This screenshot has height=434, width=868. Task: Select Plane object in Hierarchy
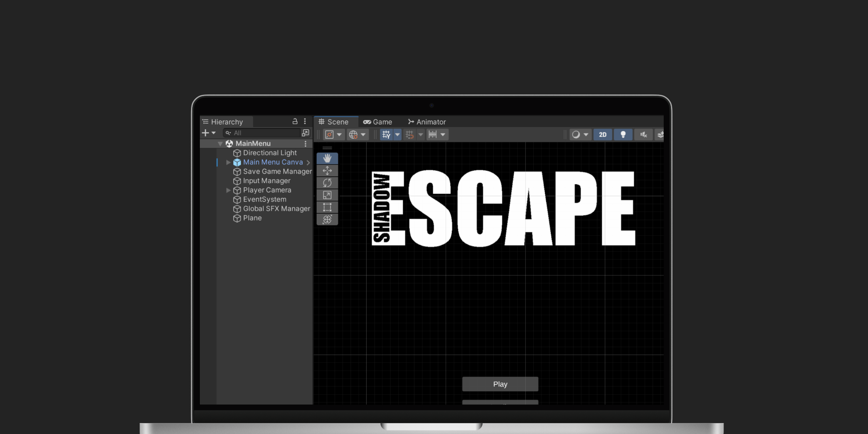point(252,218)
